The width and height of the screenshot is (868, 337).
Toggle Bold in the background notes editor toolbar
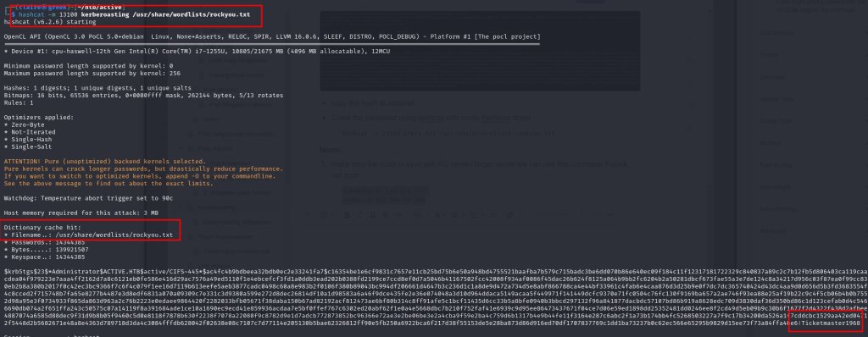pos(346,215)
